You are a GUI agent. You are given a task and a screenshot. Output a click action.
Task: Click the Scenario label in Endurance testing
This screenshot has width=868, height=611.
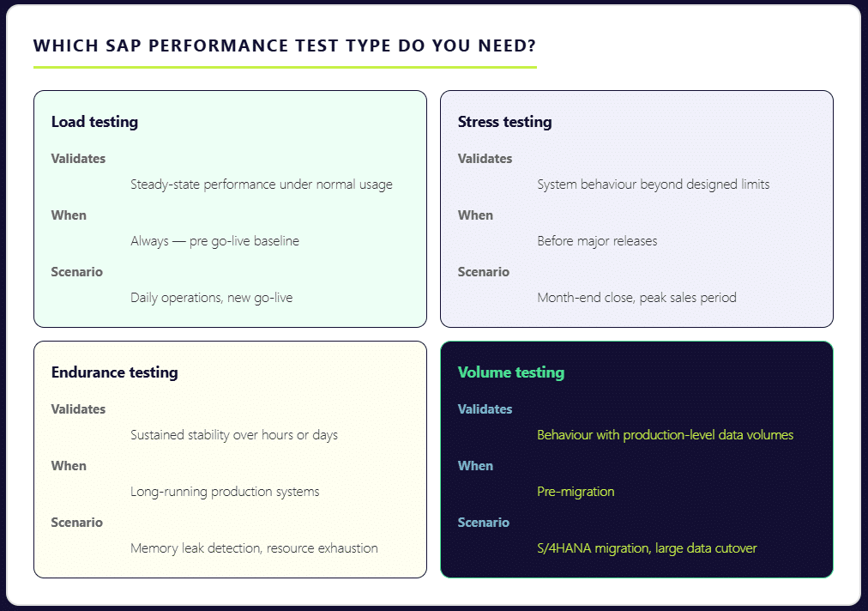(76, 523)
